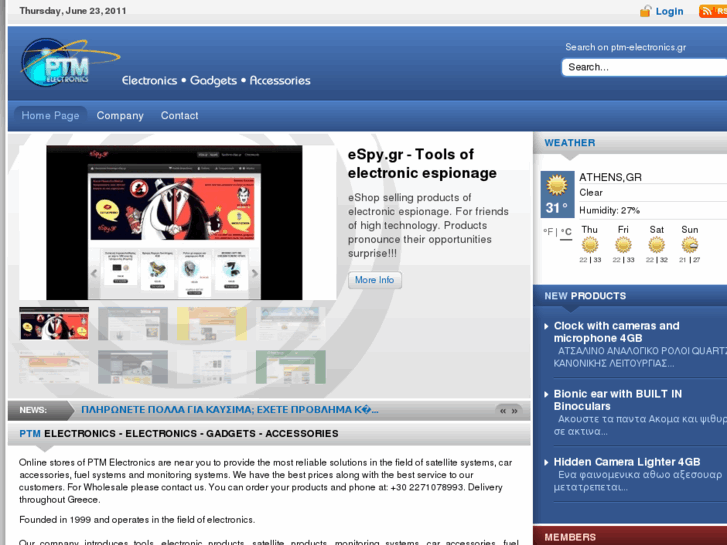Click the arrow bullet beside Bionic ear
Viewport: 727px width, 545px height.
547,395
